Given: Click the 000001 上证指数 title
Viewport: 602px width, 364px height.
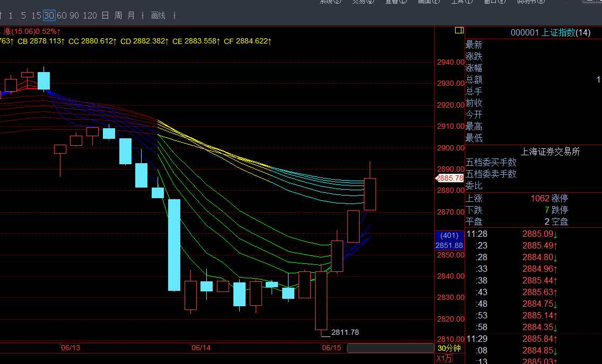Looking at the screenshot, I should [550, 33].
